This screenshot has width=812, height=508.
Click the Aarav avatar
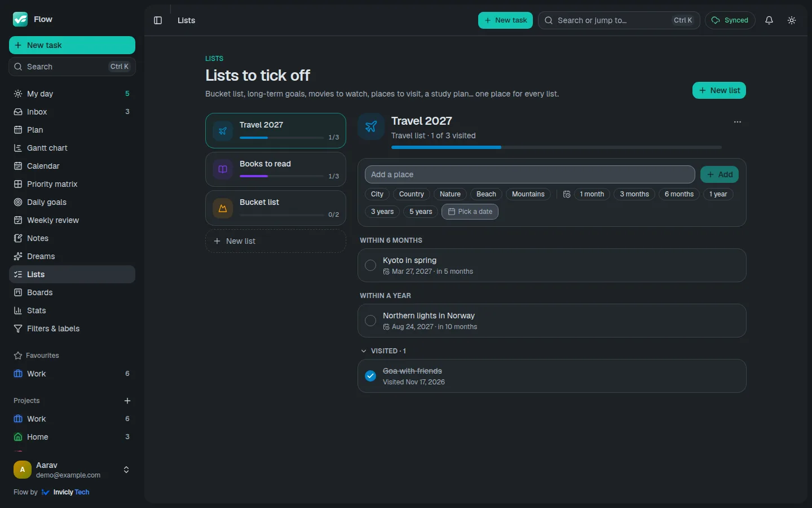point(23,470)
